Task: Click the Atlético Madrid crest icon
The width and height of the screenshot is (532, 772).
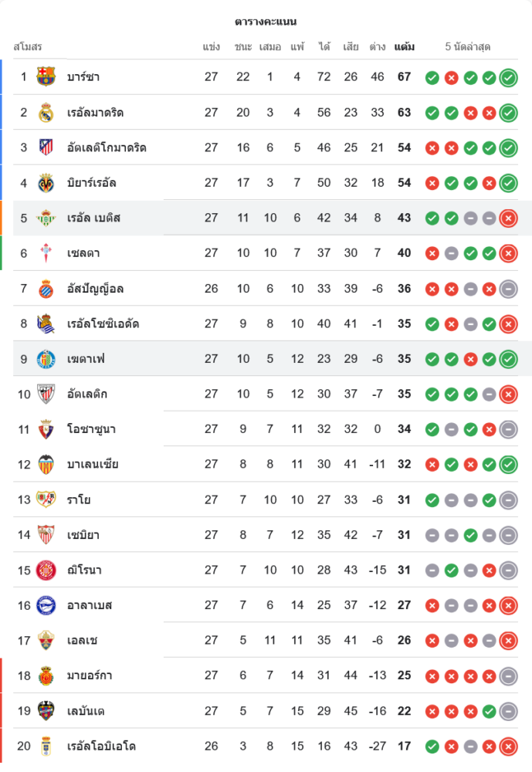Action: [46, 147]
